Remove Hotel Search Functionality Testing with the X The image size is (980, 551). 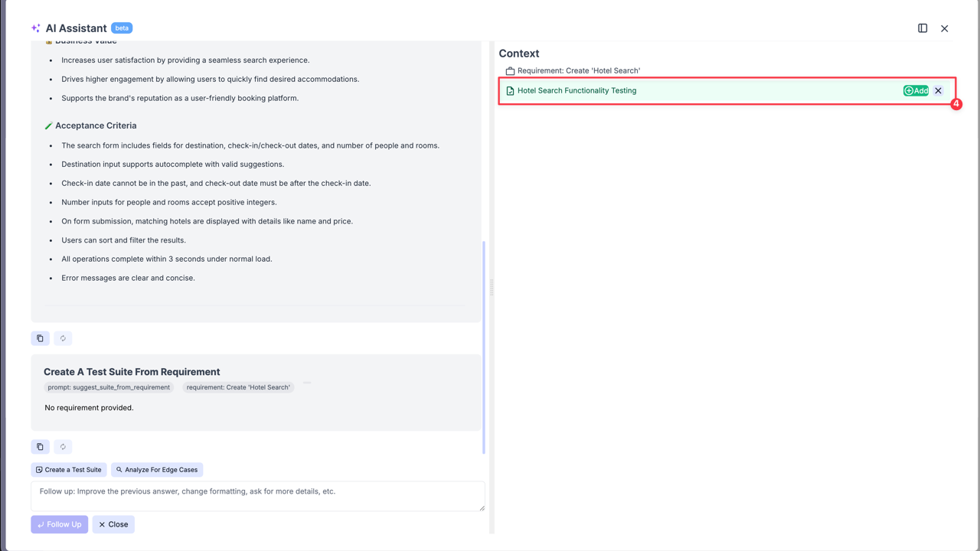pos(938,90)
